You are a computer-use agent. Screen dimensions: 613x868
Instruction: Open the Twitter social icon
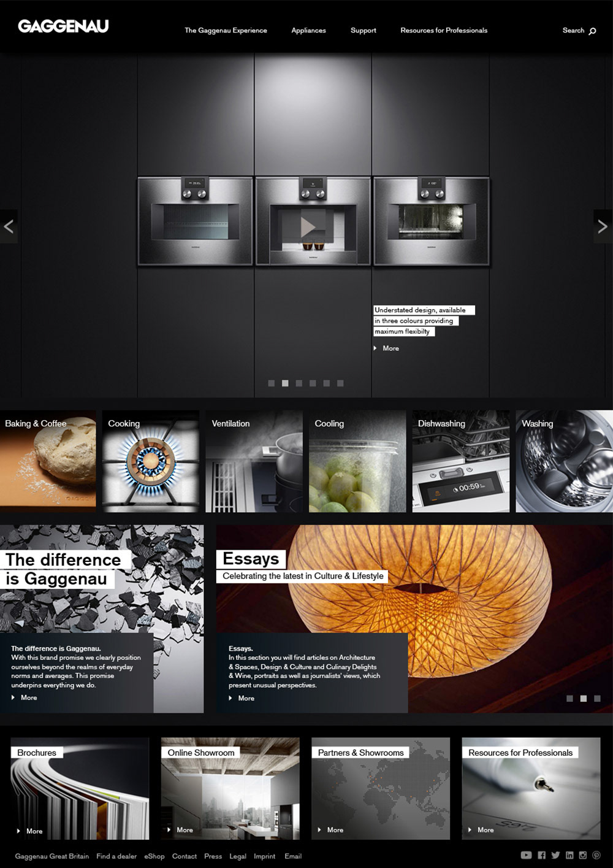555,855
